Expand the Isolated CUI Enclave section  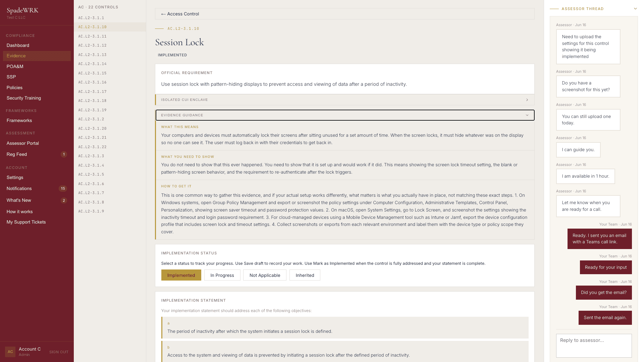click(344, 100)
